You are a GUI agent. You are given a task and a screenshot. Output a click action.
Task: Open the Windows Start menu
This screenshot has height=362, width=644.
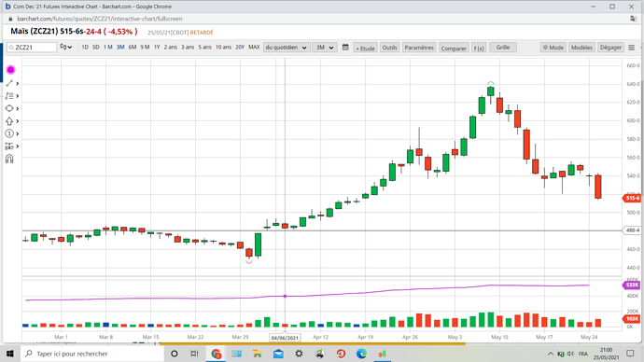[x=10, y=354]
